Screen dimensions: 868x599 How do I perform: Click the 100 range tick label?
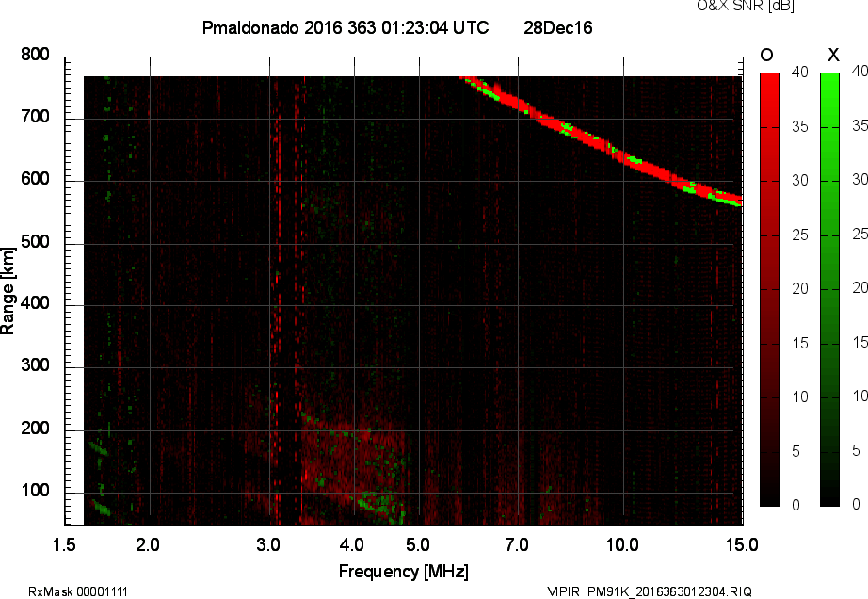coord(36,491)
